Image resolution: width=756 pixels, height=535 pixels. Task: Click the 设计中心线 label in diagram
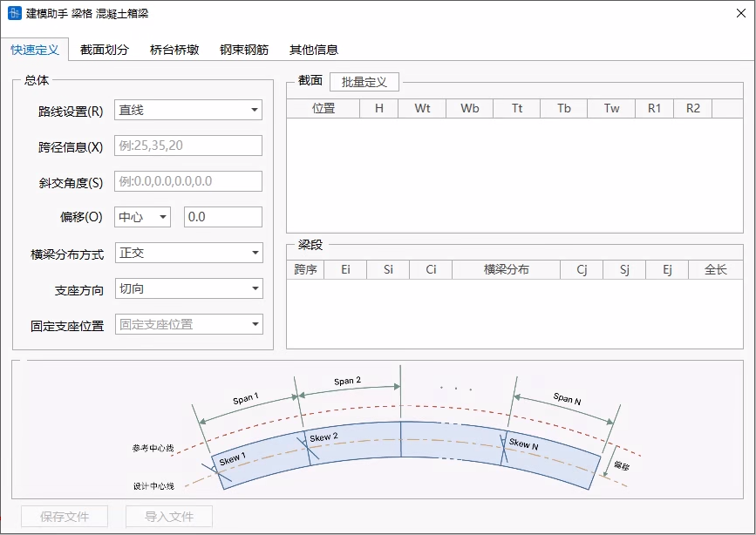coord(153,486)
